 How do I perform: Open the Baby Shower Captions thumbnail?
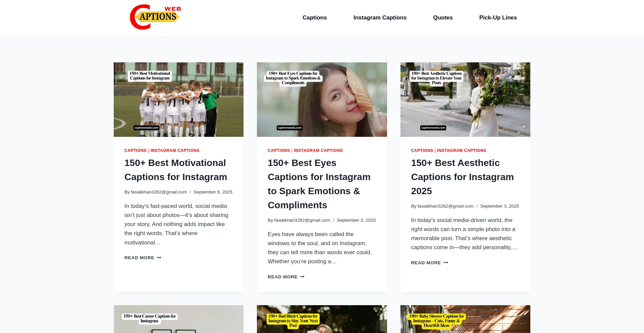pos(465,319)
